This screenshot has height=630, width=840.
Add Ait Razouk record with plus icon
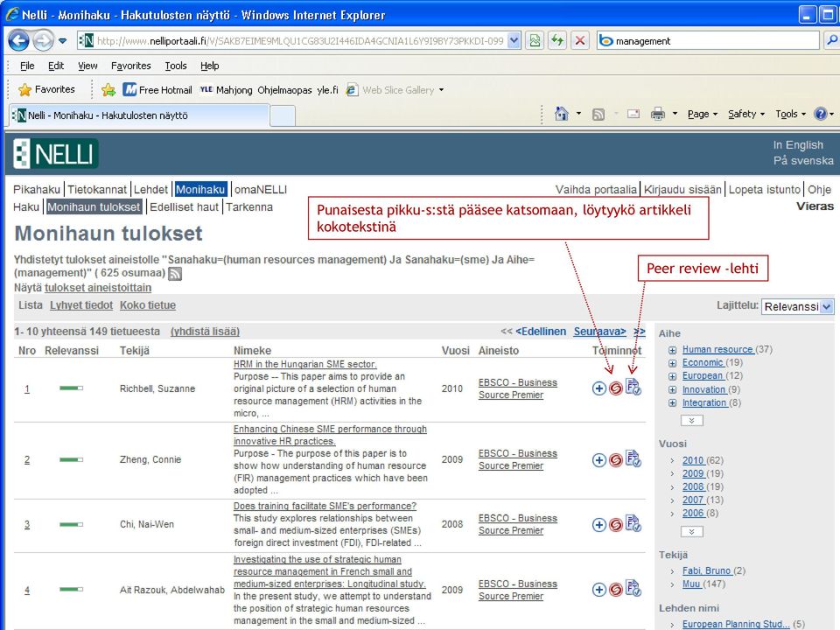click(x=598, y=590)
